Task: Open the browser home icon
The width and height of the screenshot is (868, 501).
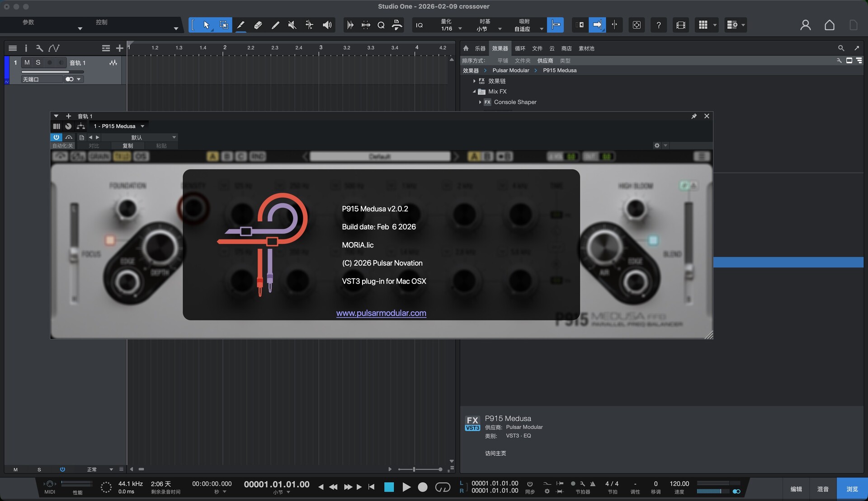Action: (x=466, y=48)
